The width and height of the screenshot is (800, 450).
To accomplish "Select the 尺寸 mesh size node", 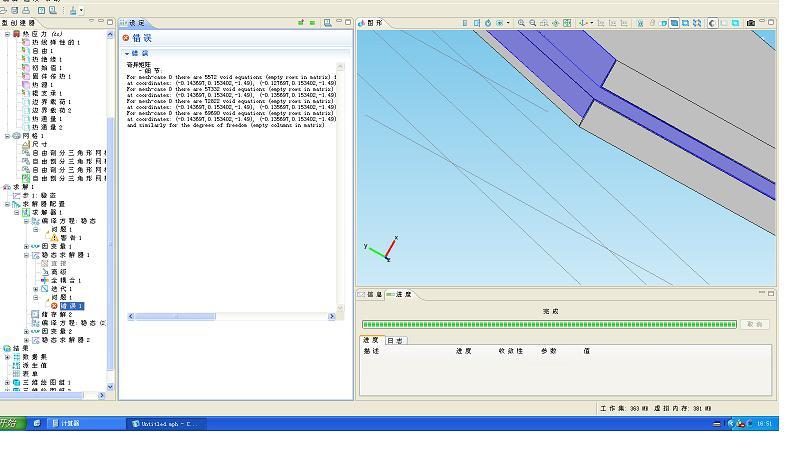I will [39, 144].
